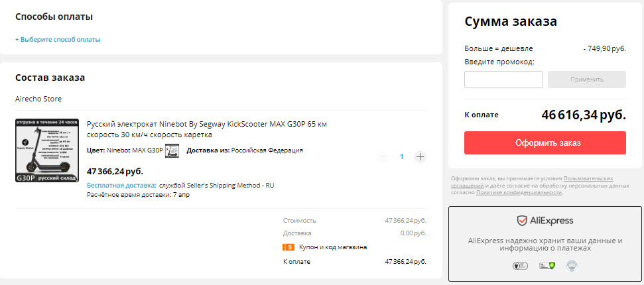Screen dimensions: 644x285
Task: Click the small color variant image next to Ninebot MAX G30P
Action: 172,150
